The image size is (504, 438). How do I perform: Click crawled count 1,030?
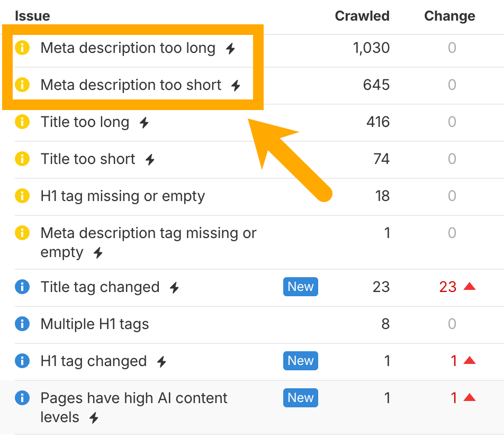[x=371, y=48]
